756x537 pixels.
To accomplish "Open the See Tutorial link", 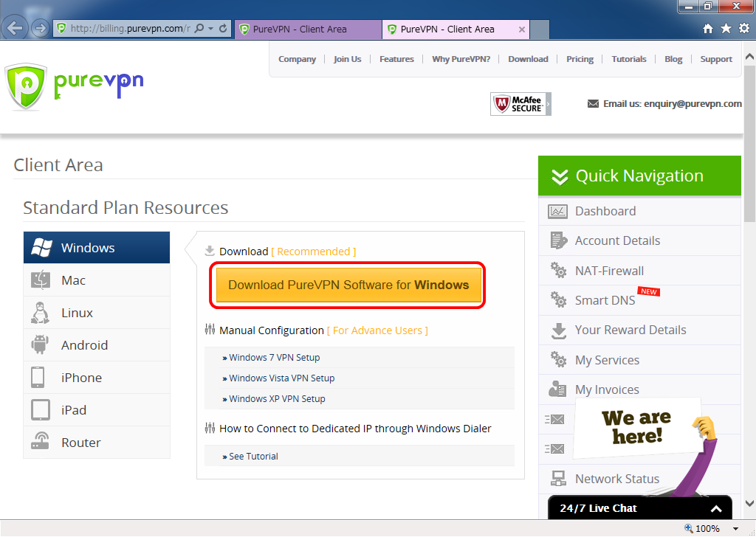I will (x=254, y=456).
